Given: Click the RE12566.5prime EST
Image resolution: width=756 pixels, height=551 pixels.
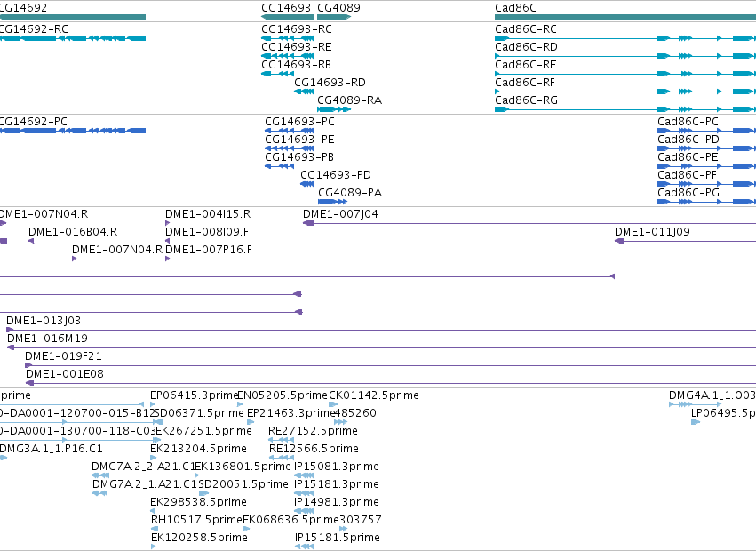Looking at the screenshot, I should click(x=282, y=458).
